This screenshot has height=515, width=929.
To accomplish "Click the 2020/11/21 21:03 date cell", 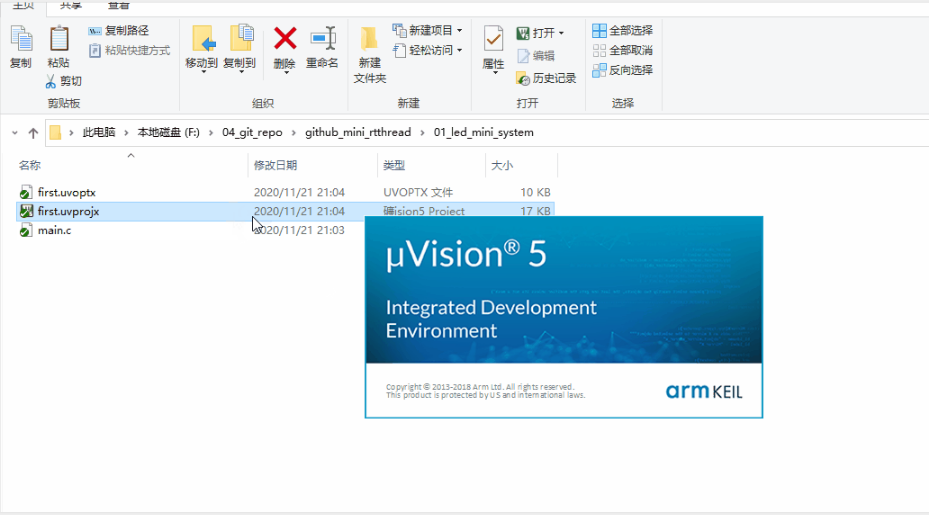I will 299,231.
